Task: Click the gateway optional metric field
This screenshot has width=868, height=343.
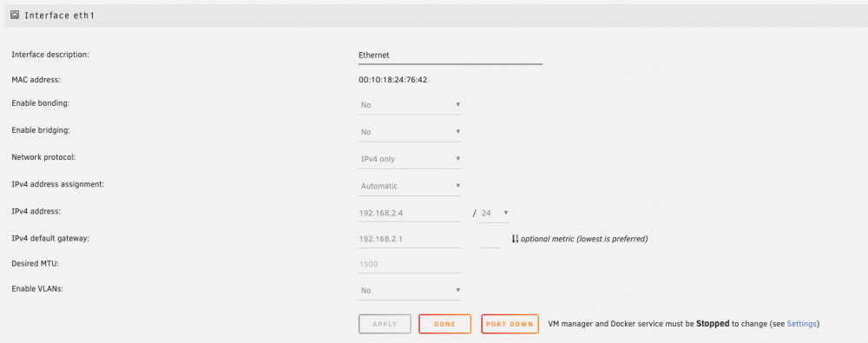Action: pos(490,239)
